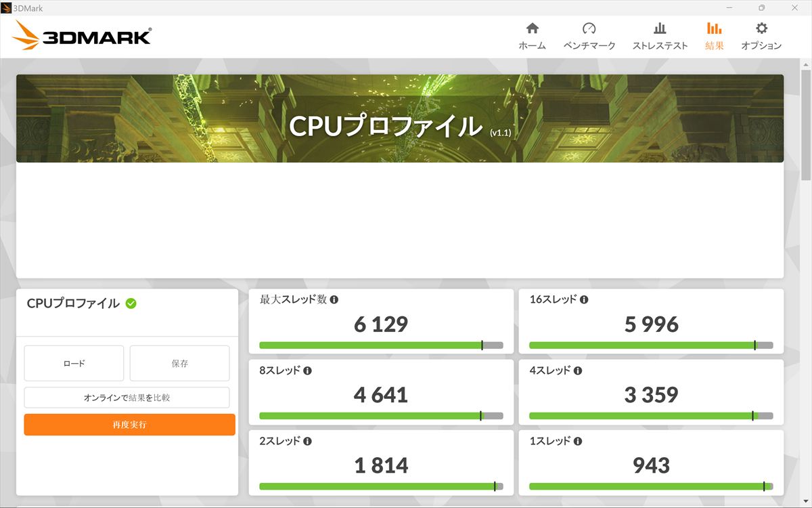Click the window maximize button
Viewport: 812px width, 508px height.
tap(761, 8)
